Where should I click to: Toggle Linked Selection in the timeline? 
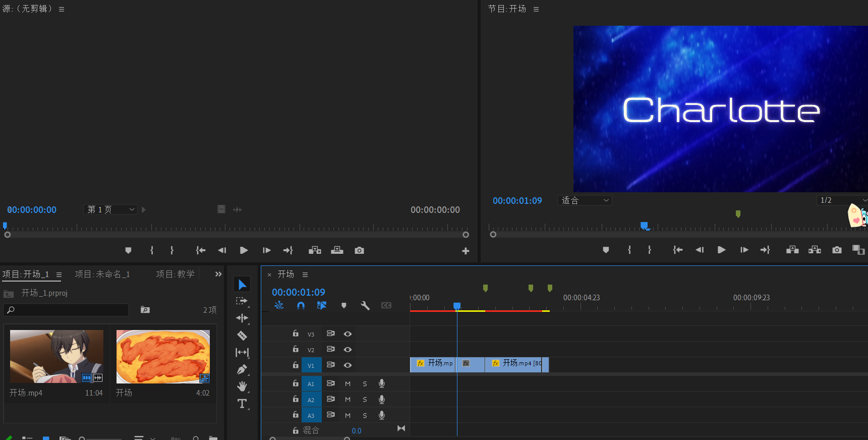tap(321, 305)
